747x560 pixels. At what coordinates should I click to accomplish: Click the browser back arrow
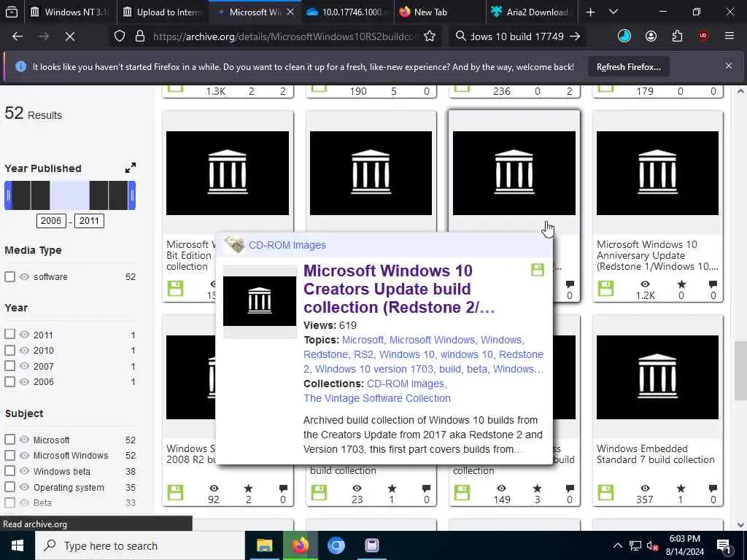(x=18, y=36)
